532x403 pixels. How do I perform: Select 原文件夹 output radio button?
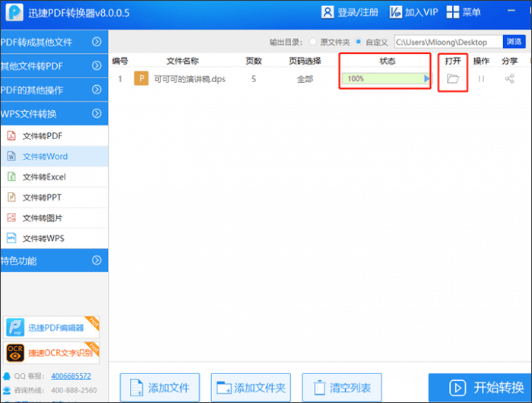point(313,42)
